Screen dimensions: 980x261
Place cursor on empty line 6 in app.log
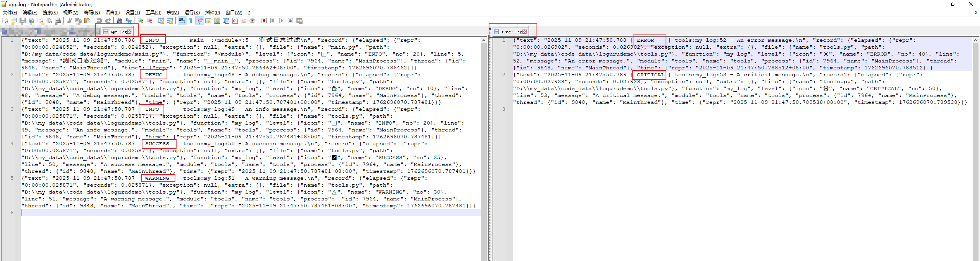[x=251, y=213]
